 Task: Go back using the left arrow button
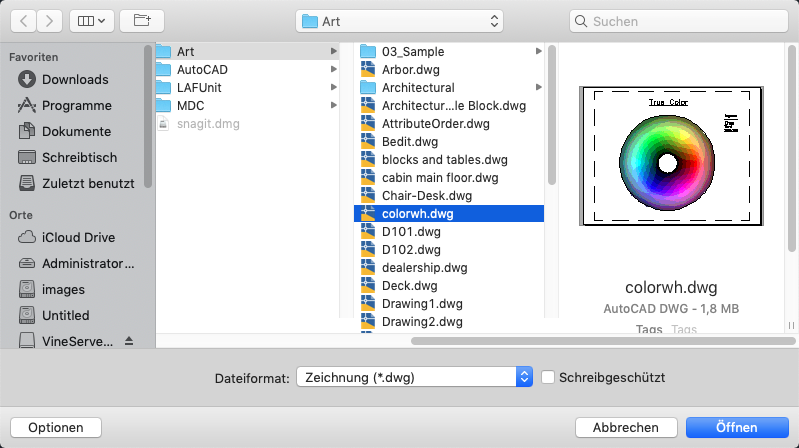(23, 21)
